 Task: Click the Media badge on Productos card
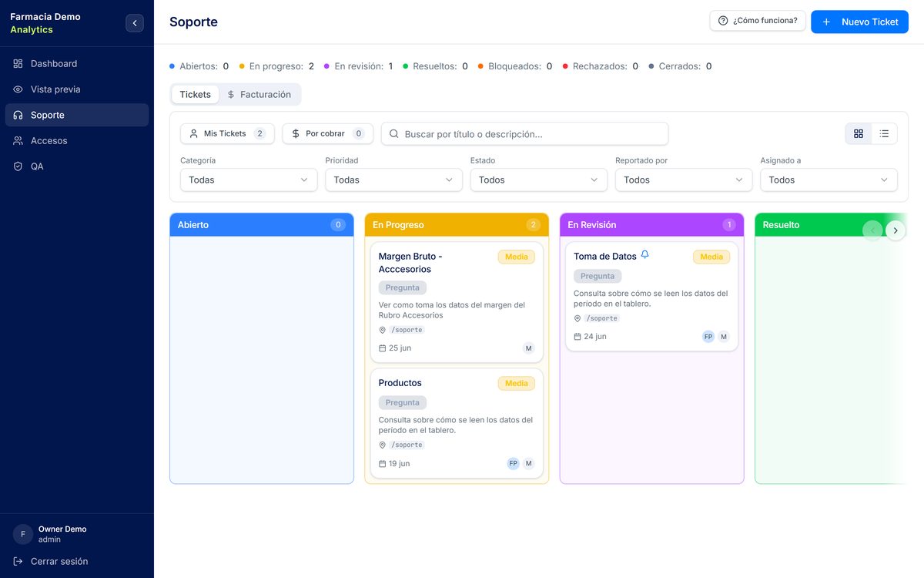pos(517,383)
